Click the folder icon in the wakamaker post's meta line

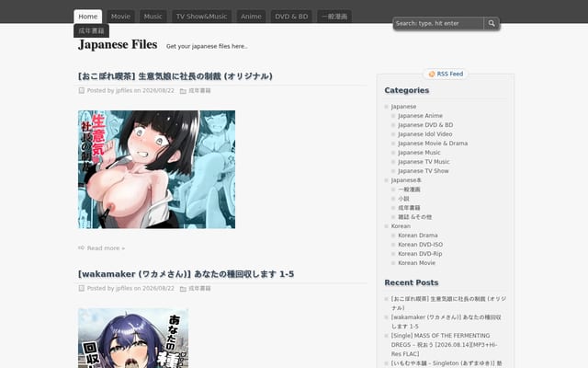[183, 289]
